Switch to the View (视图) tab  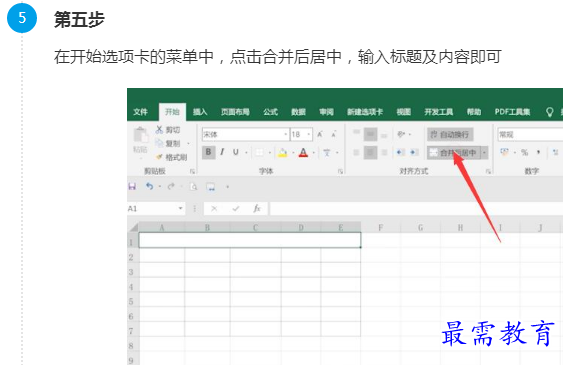[x=404, y=112]
